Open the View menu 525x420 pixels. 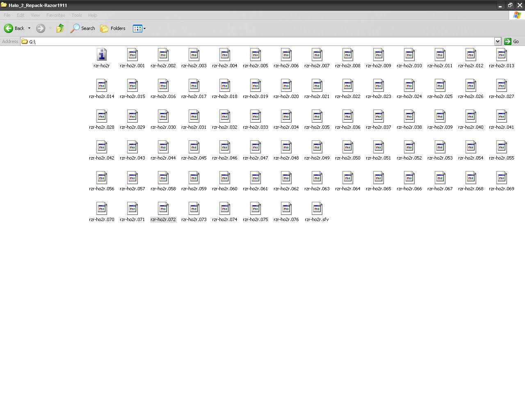point(35,15)
